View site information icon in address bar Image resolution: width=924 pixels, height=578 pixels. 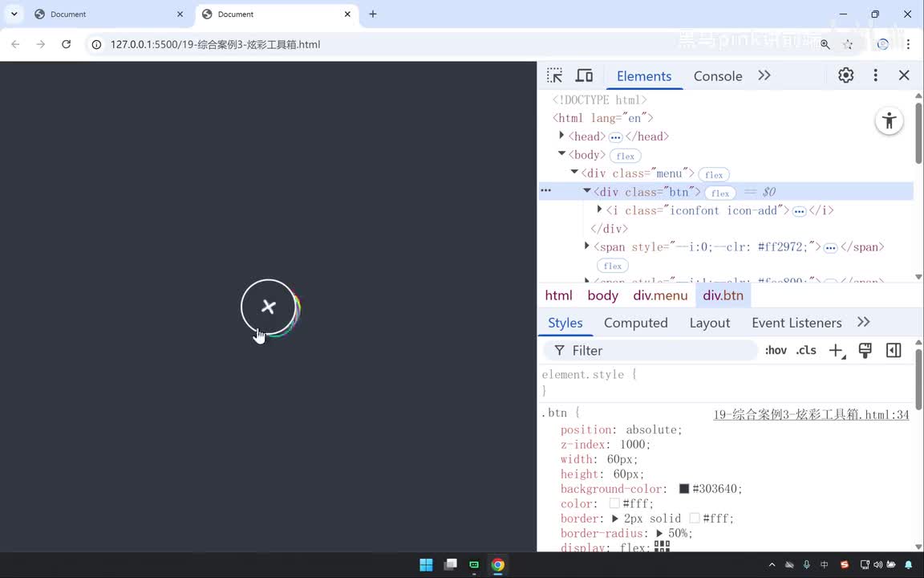tap(96, 44)
